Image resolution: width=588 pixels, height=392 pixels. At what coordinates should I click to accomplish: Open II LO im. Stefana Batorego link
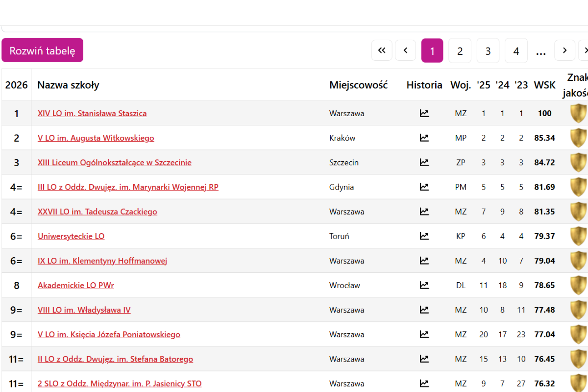(x=115, y=359)
